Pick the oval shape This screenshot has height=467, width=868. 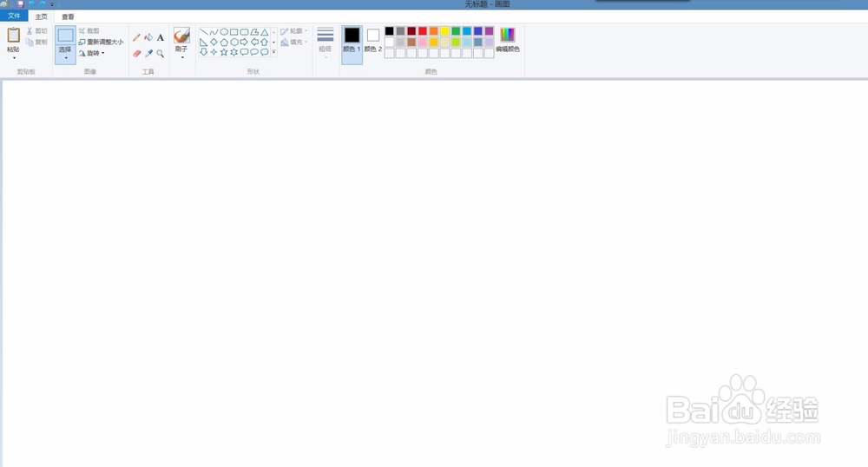coord(224,32)
